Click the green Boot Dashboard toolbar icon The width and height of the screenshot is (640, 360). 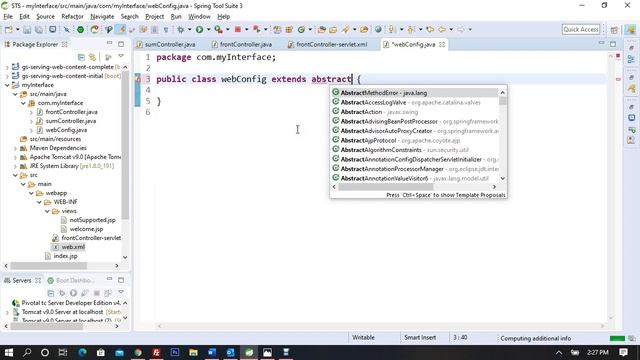(x=80, y=29)
